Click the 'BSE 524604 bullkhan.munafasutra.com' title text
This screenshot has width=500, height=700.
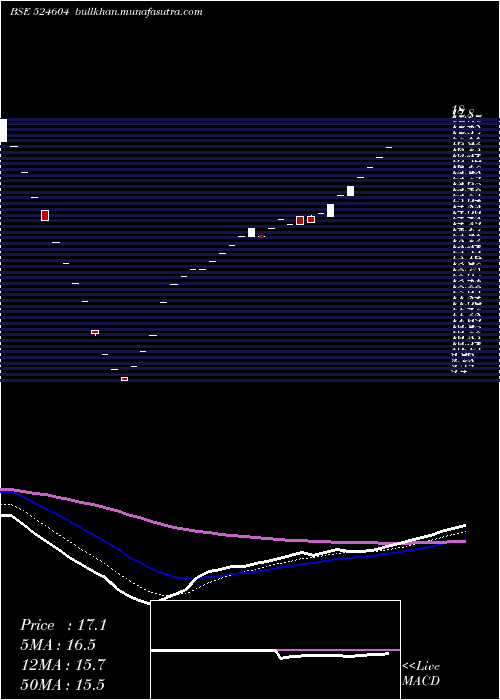click(x=106, y=12)
